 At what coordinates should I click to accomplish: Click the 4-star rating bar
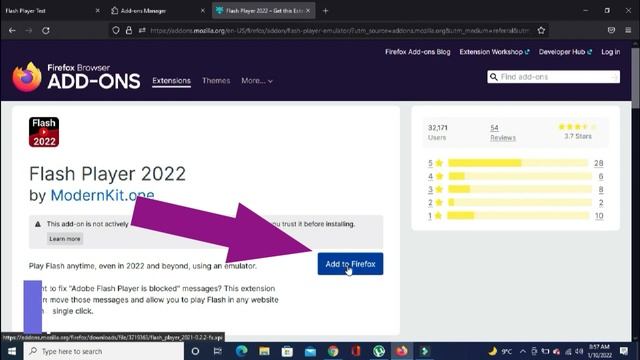coord(520,176)
